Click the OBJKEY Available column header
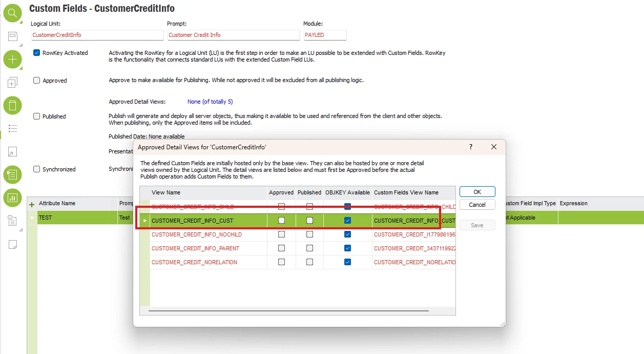The height and width of the screenshot is (354, 644). tap(347, 192)
